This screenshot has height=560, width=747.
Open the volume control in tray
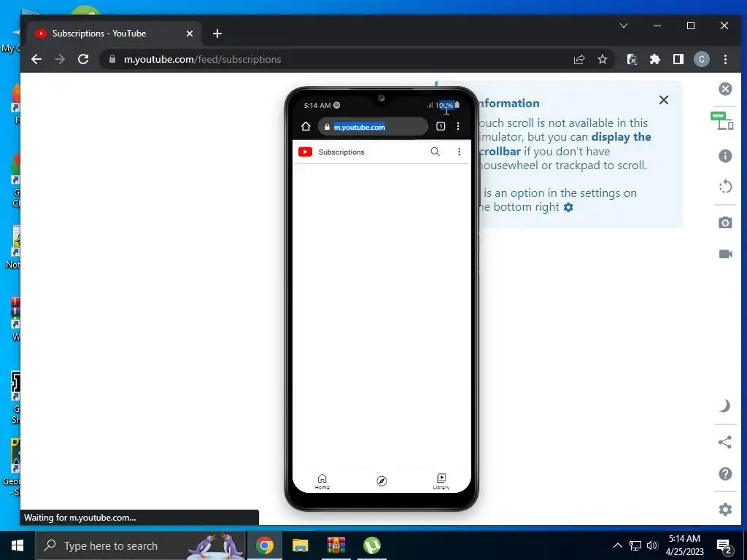pyautogui.click(x=652, y=545)
